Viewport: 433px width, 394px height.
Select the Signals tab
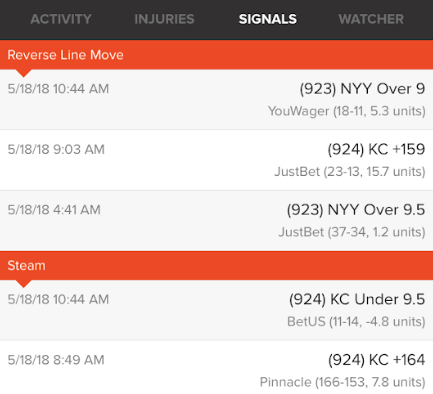click(x=268, y=19)
